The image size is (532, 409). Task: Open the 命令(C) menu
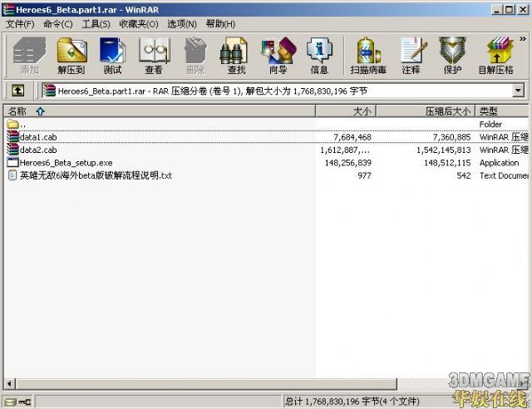point(58,24)
